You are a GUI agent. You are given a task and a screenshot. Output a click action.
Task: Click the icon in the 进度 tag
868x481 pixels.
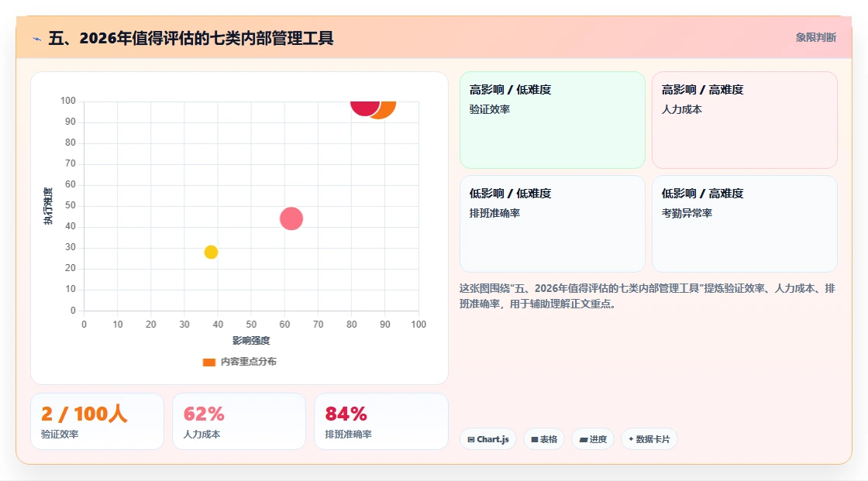[584, 439]
